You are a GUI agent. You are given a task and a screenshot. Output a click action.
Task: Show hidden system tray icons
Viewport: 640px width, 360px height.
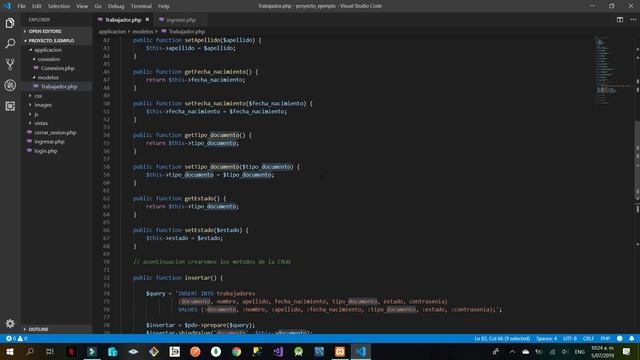512,351
